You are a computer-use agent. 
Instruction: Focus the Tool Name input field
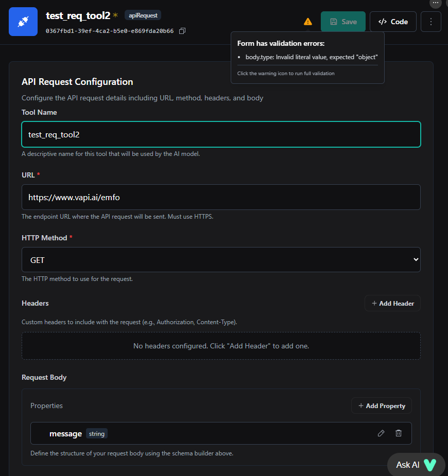pyautogui.click(x=221, y=135)
